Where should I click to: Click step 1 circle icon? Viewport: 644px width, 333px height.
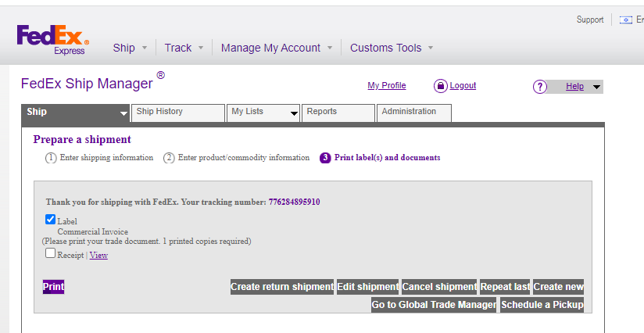(x=51, y=158)
